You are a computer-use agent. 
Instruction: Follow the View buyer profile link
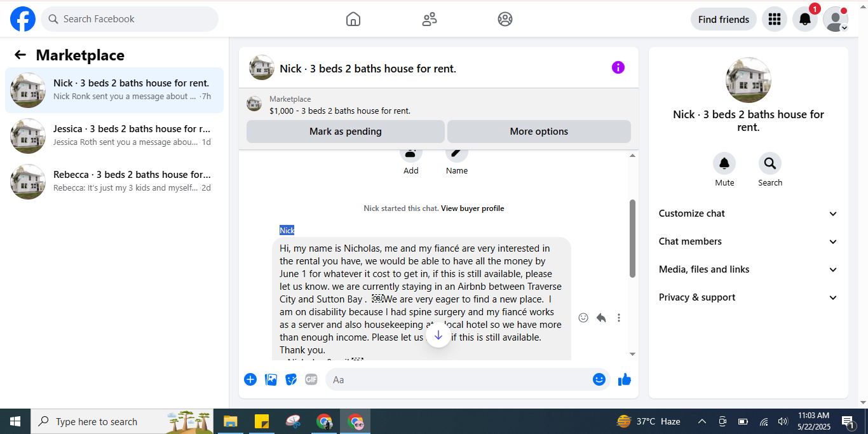pyautogui.click(x=472, y=208)
